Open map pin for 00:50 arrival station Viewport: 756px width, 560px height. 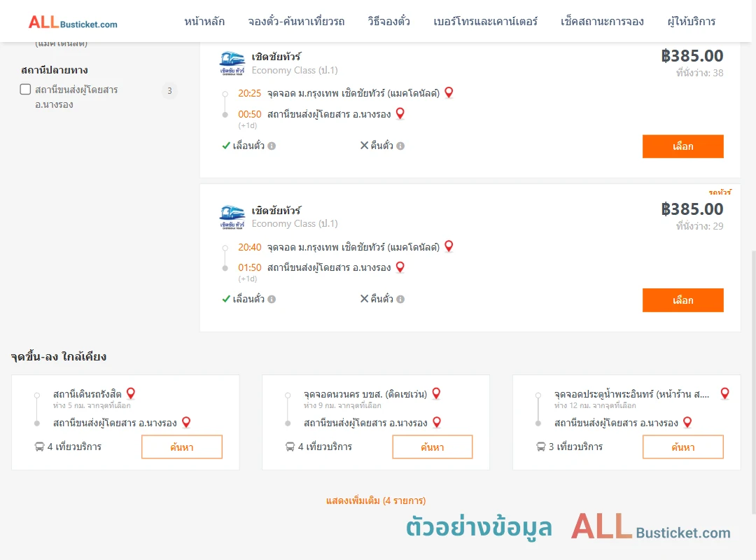pyautogui.click(x=400, y=114)
